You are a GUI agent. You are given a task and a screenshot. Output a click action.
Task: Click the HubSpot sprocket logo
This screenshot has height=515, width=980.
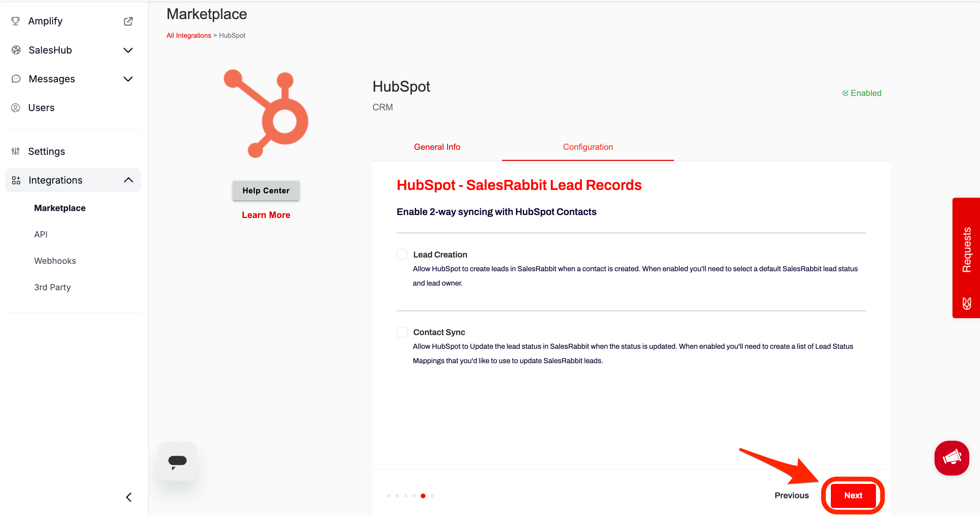[x=266, y=113]
